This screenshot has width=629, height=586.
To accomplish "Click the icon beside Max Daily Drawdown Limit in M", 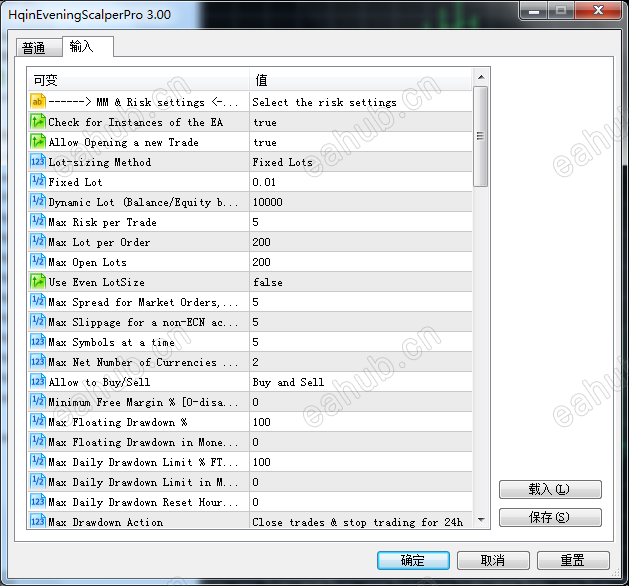I will (x=38, y=482).
